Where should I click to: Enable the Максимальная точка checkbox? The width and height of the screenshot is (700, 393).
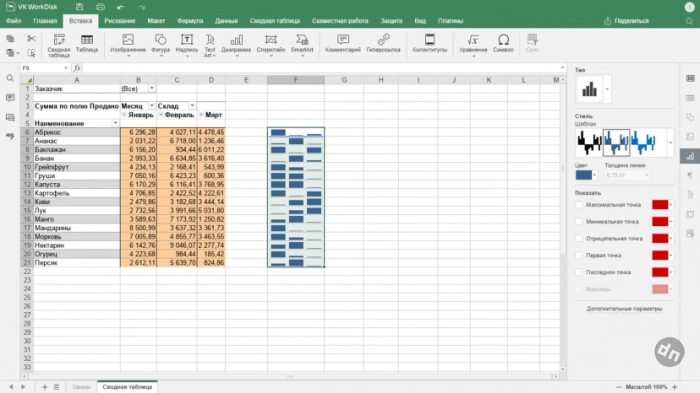coord(579,205)
